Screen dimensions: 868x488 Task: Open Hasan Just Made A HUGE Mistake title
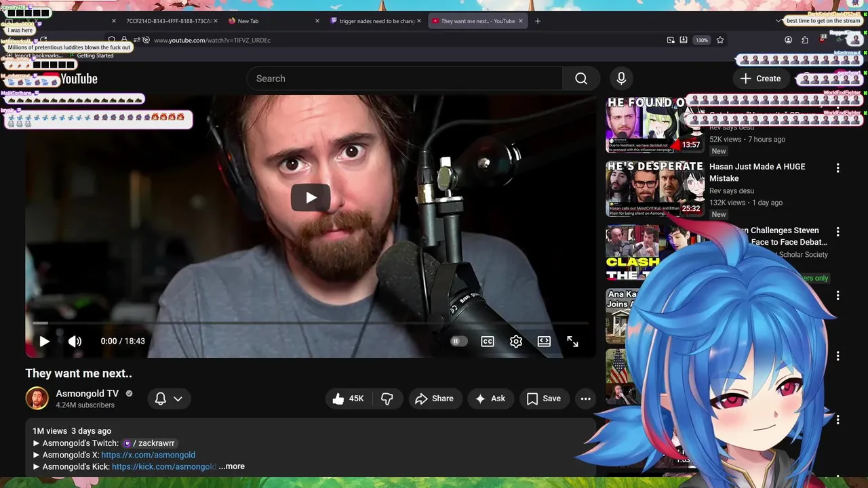point(757,172)
